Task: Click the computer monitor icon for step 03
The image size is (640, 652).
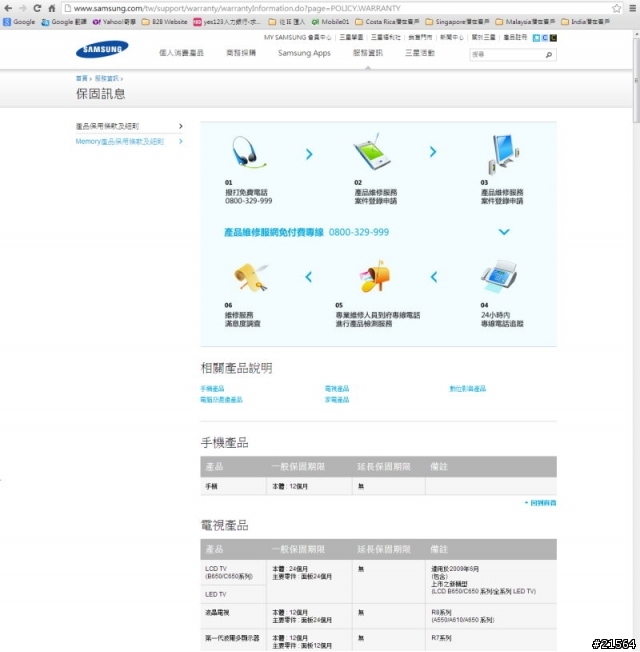Action: click(x=503, y=153)
